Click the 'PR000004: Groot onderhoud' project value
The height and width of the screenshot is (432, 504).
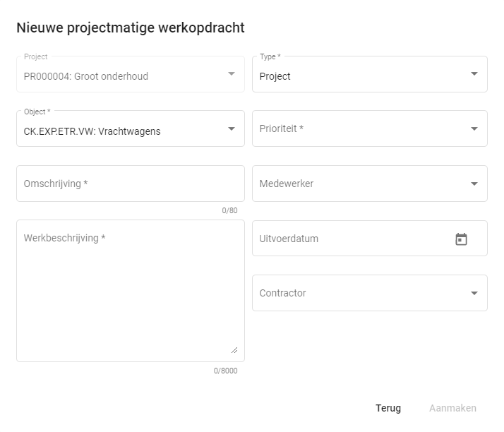click(86, 76)
